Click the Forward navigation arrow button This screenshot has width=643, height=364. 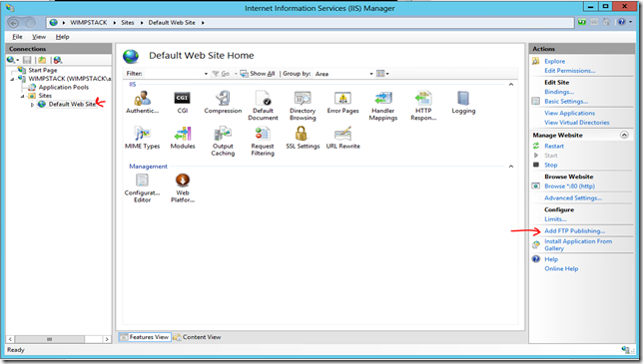[x=30, y=23]
